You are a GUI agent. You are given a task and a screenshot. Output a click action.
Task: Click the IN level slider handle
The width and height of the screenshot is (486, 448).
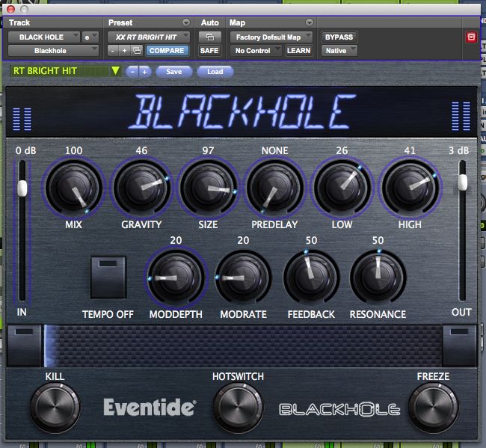pyautogui.click(x=22, y=188)
